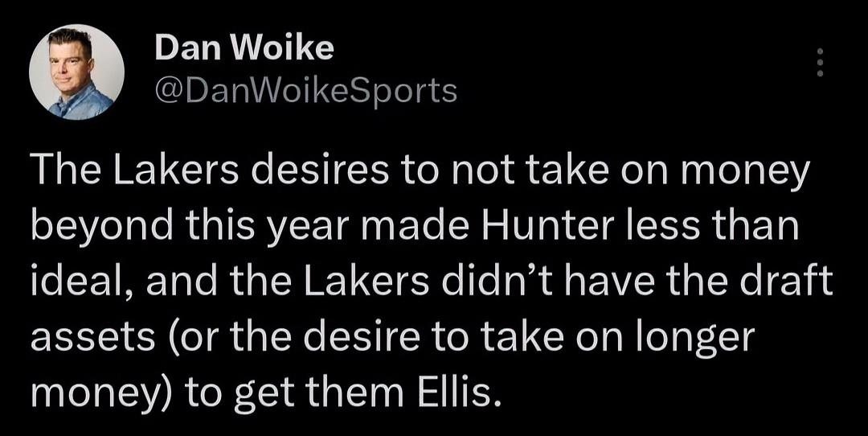Click the @DanWoikeSports handle
The image size is (868, 436).
(x=305, y=92)
